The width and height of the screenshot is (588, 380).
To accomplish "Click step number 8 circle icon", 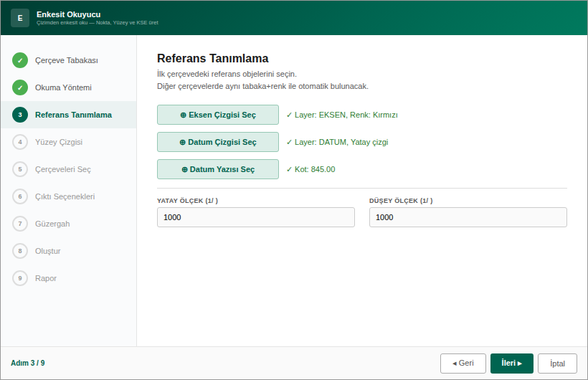I will [20, 251].
